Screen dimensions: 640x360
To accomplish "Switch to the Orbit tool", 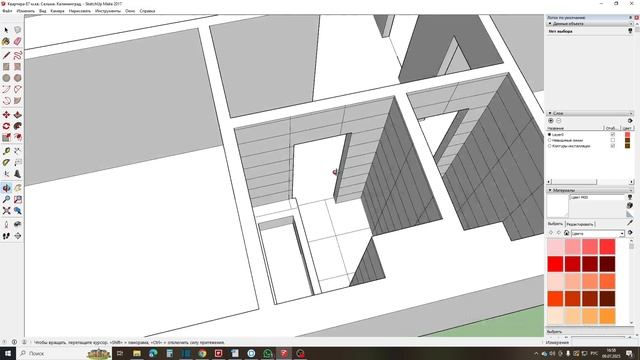I will (6, 188).
